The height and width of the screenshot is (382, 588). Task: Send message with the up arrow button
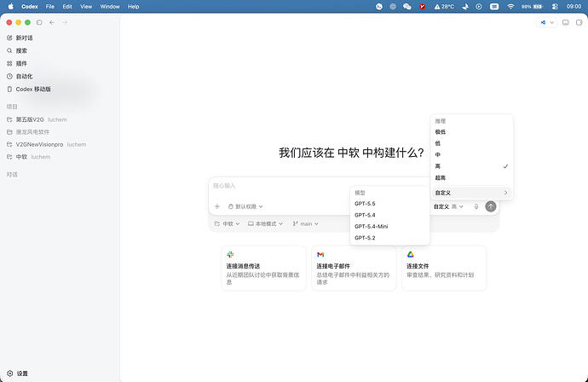(491, 206)
